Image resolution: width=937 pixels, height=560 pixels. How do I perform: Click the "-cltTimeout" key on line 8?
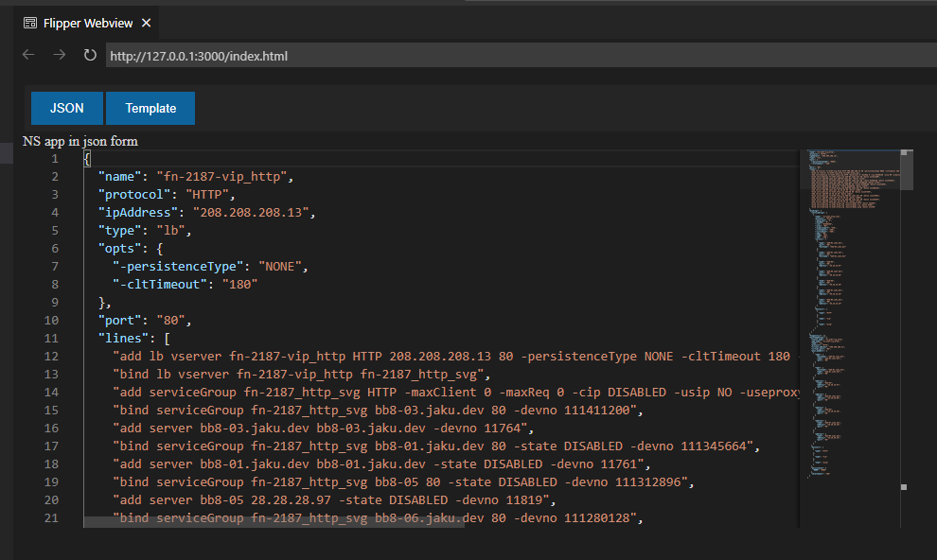click(160, 284)
